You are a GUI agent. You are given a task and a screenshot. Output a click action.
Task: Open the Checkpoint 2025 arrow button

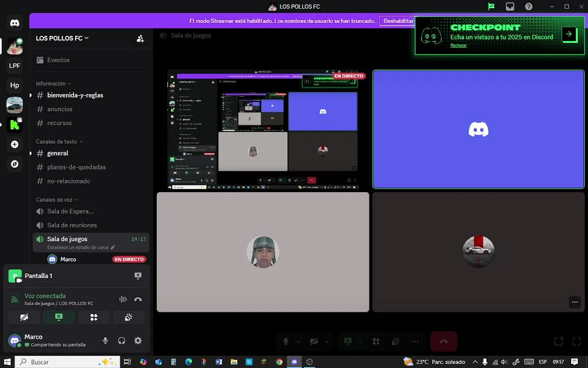pos(569,34)
